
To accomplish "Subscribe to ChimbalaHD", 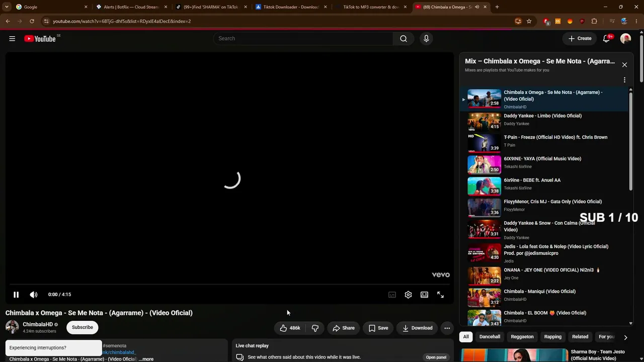I will tap(83, 327).
